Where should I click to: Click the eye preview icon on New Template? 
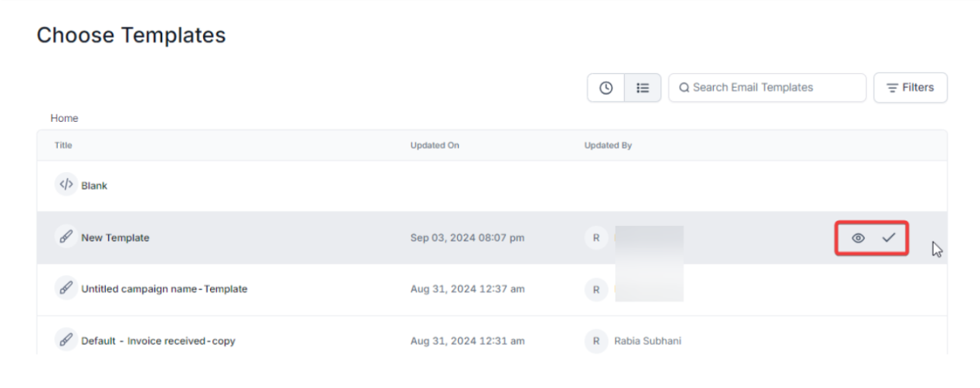[858, 238]
